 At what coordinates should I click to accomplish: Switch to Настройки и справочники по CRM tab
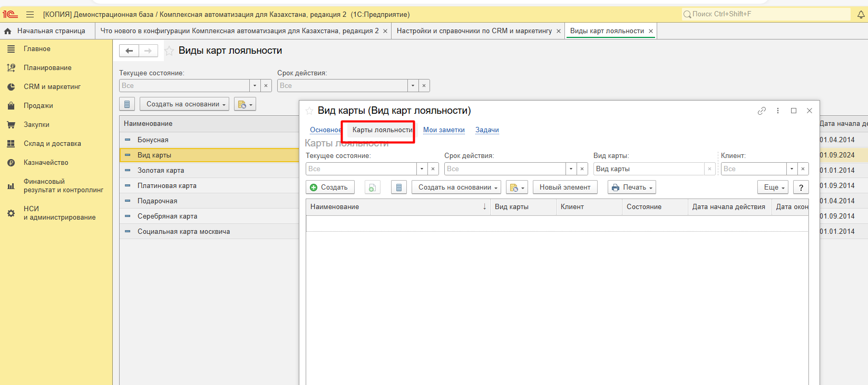point(474,31)
